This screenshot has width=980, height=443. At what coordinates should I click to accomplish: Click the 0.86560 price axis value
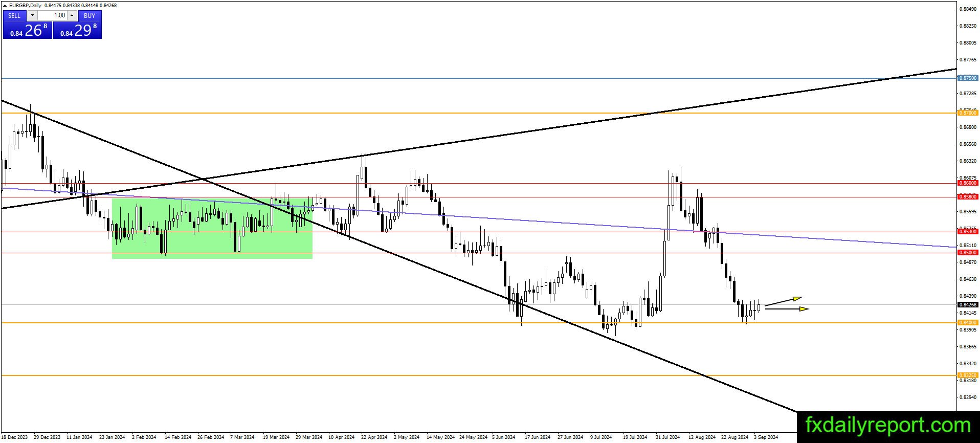pyautogui.click(x=968, y=144)
